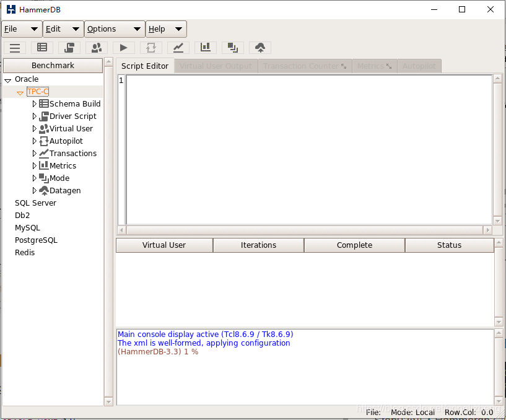Expand the Driver Script node

(35, 116)
